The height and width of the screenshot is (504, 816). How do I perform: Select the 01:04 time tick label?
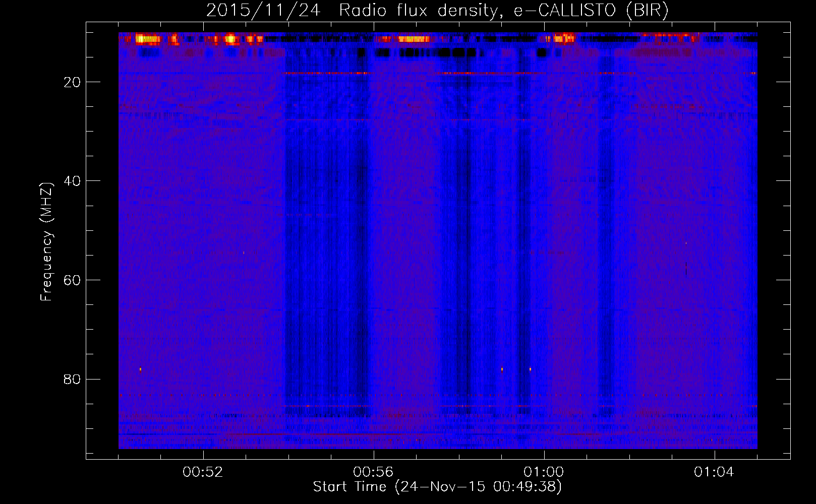(x=714, y=472)
